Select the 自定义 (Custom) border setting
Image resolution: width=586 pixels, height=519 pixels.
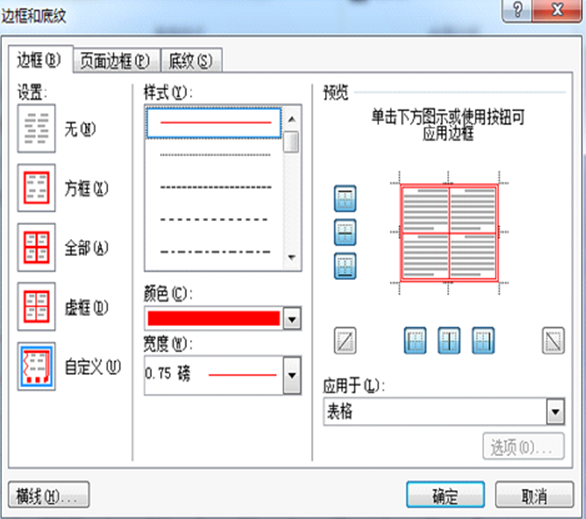[36, 366]
